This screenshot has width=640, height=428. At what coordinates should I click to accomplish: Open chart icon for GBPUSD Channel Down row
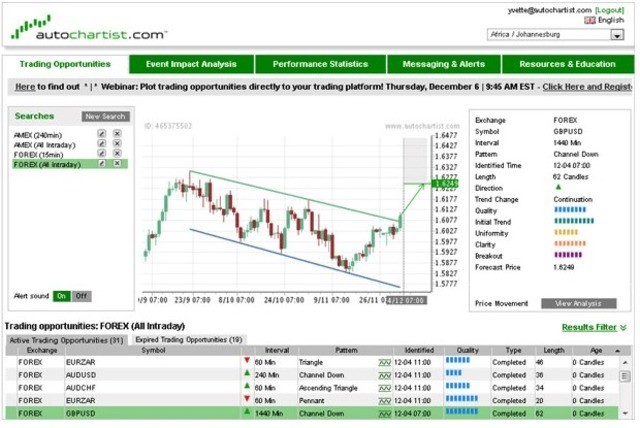(x=384, y=414)
